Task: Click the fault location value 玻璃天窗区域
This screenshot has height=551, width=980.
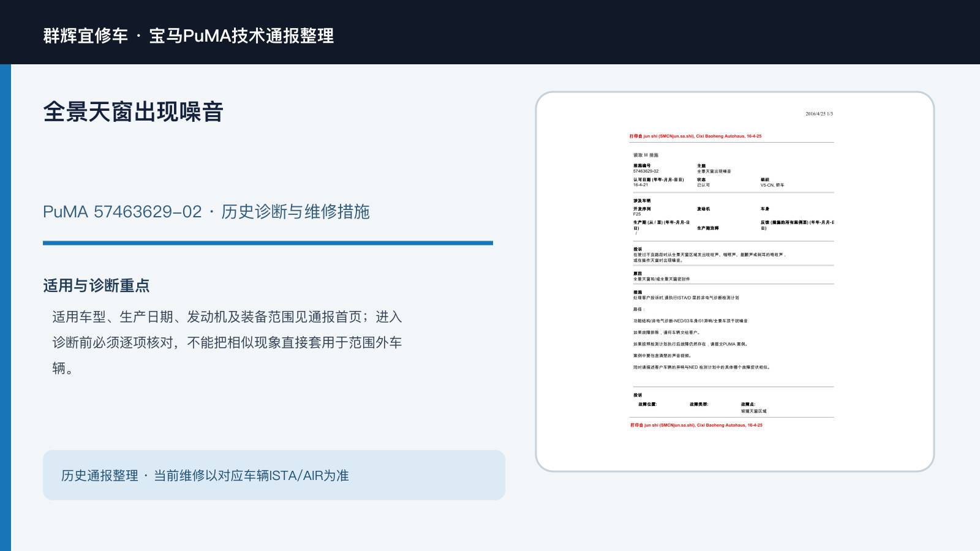Action: tap(753, 411)
